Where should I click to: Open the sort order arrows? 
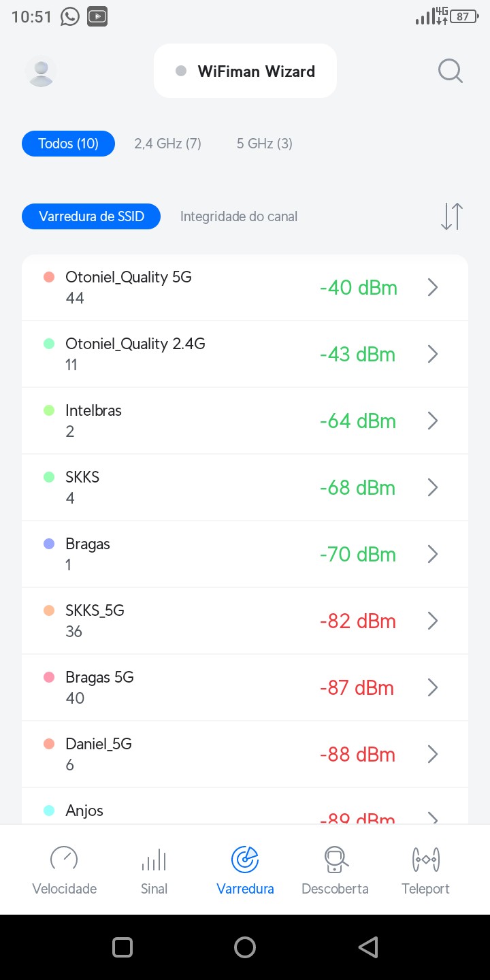[x=451, y=216]
